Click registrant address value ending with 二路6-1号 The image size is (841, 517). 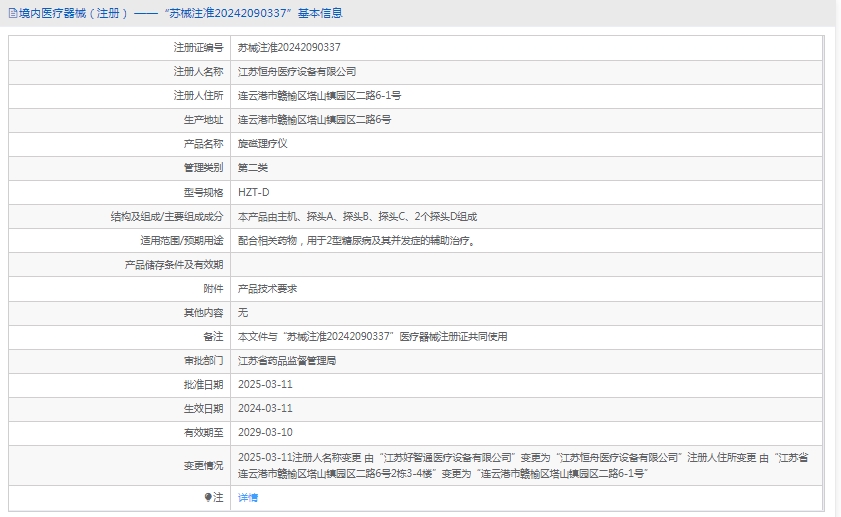(319, 96)
